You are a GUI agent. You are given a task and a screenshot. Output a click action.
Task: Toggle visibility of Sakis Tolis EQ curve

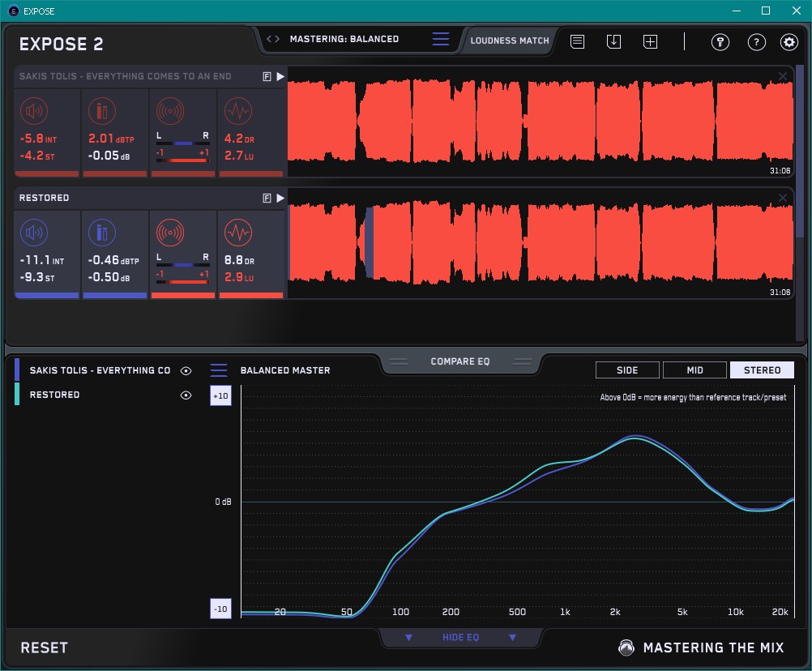[x=186, y=371]
